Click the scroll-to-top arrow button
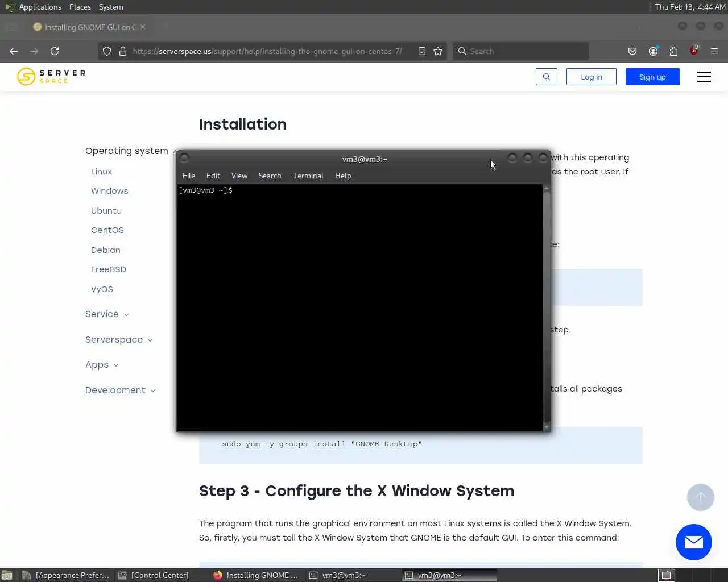This screenshot has width=728, height=582. click(x=700, y=497)
